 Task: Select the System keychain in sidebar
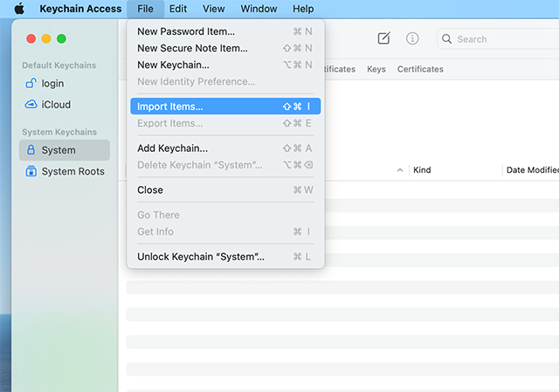(x=64, y=150)
